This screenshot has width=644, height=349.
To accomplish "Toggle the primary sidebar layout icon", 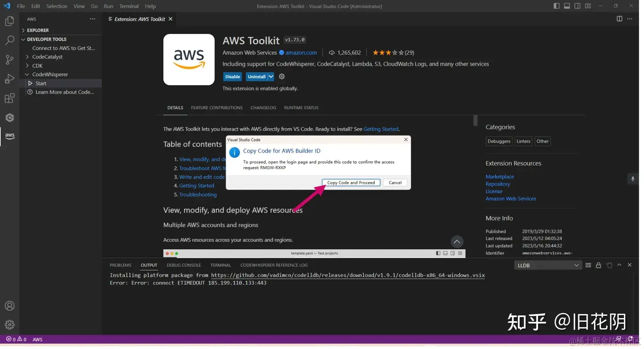I will pos(556,6).
